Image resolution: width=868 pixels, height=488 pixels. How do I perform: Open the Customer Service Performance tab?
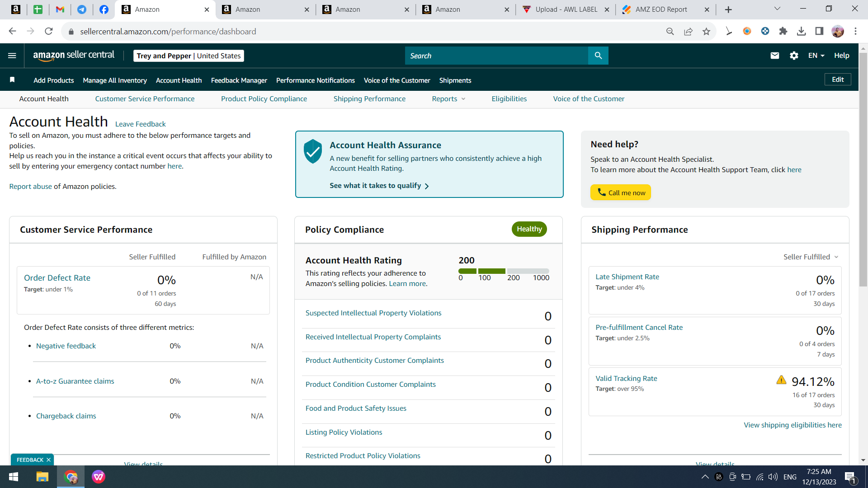[x=145, y=99]
